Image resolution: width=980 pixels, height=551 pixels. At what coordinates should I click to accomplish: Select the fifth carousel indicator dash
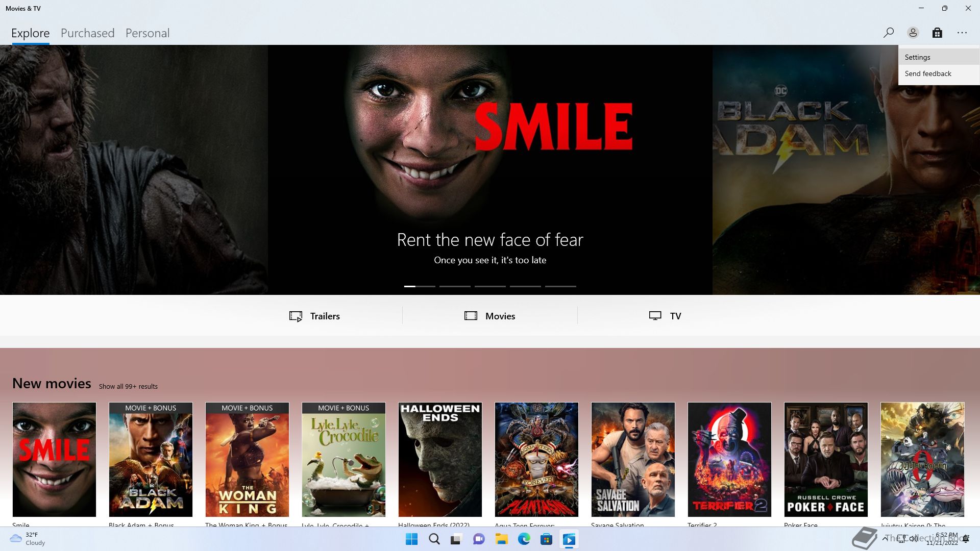[x=560, y=286]
